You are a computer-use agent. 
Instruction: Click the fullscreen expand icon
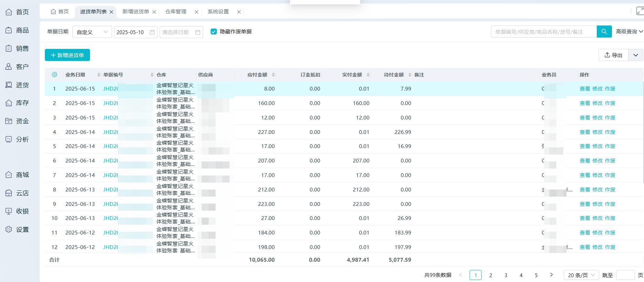click(640, 11)
